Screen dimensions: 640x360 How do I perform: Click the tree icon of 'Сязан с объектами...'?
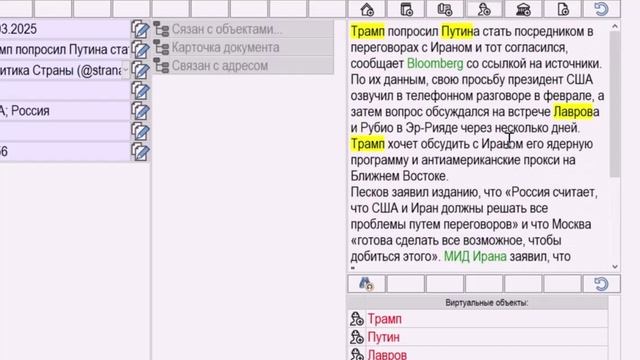click(x=161, y=29)
